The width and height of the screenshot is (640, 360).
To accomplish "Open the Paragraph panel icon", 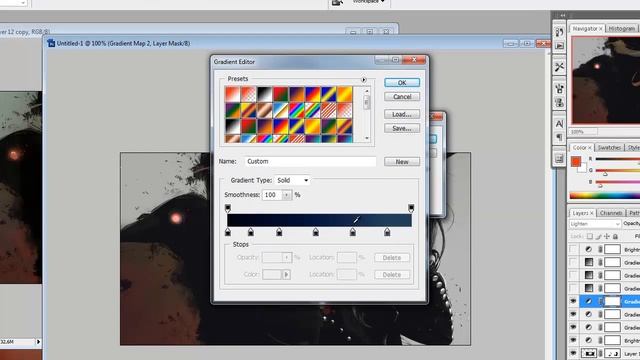I will click(559, 137).
